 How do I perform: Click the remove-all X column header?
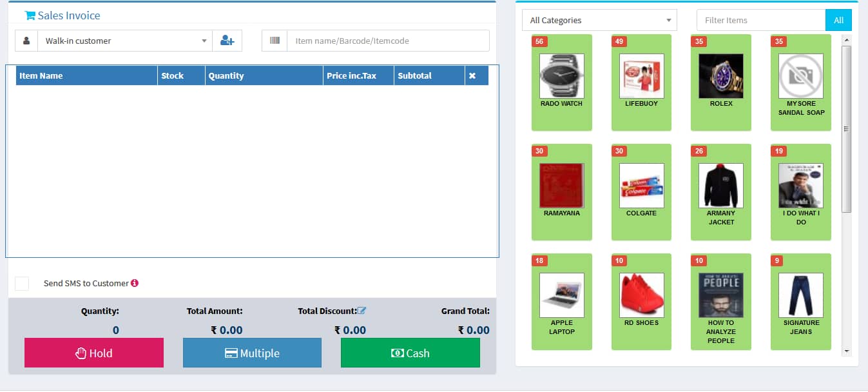coord(472,75)
